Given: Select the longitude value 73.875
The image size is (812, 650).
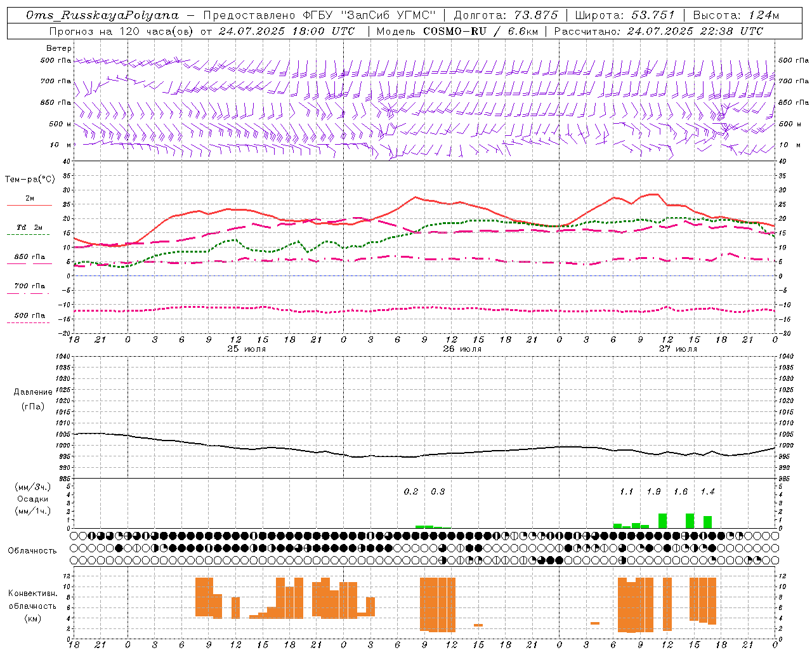Looking at the screenshot, I should point(536,15).
